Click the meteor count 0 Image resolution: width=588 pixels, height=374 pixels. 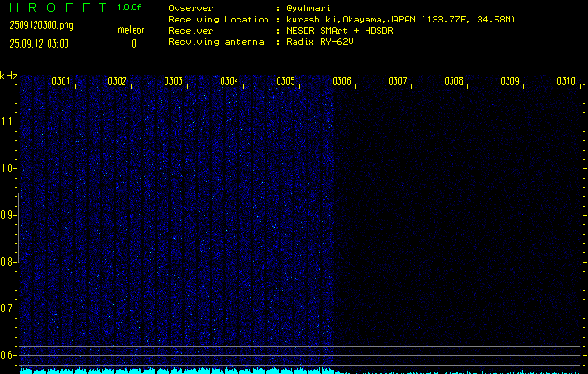[134, 44]
